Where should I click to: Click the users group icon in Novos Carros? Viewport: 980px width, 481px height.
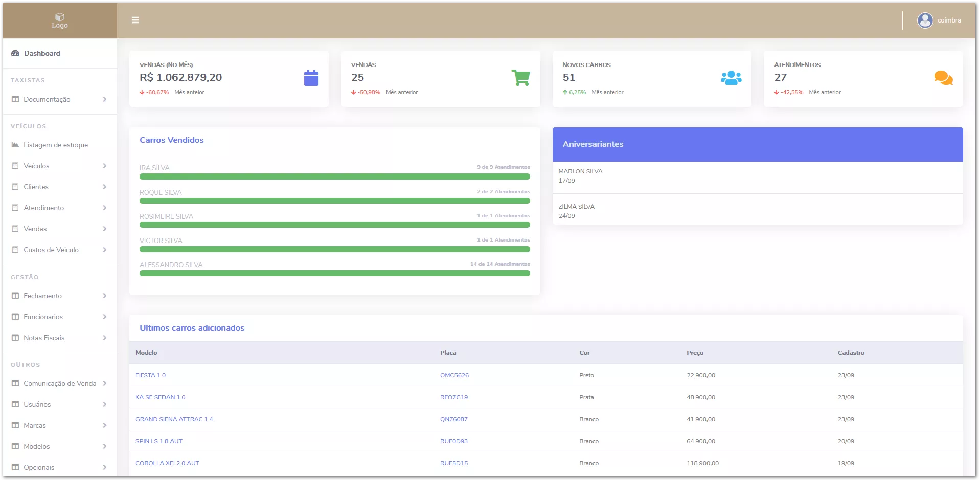pyautogui.click(x=731, y=78)
